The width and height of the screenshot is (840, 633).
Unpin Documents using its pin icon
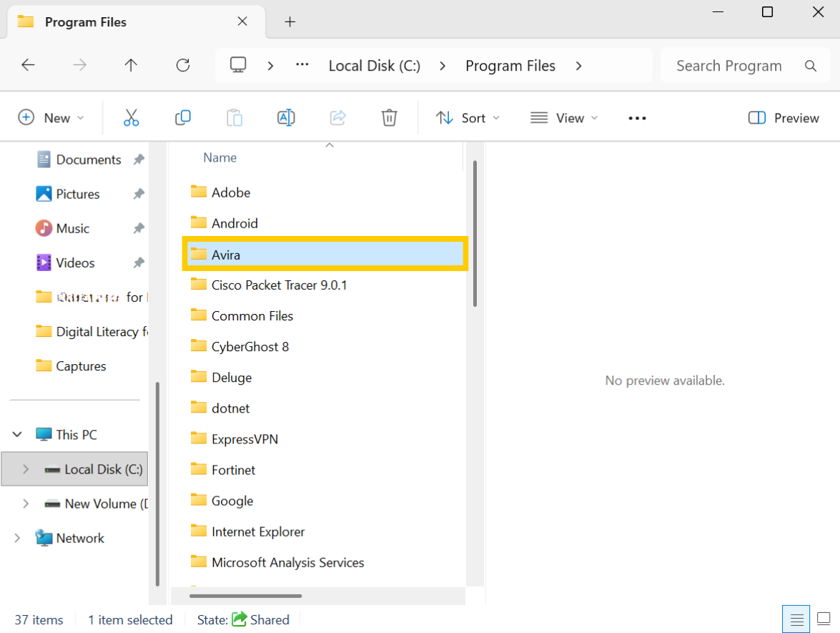click(139, 160)
